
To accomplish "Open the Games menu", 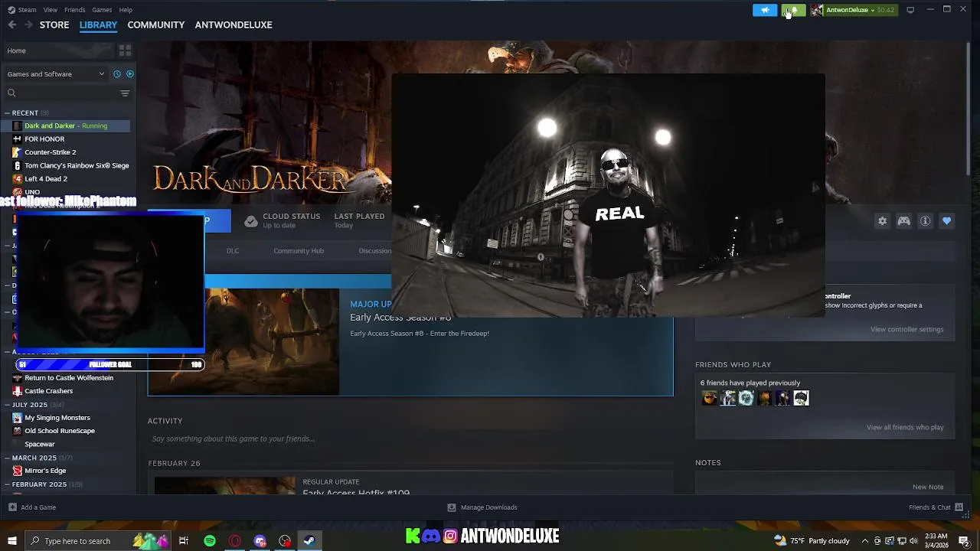I will [x=102, y=10].
